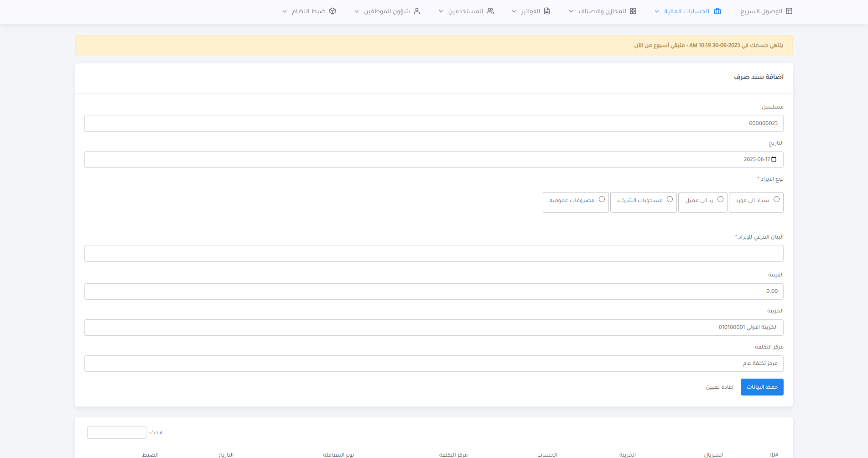868x458 pixels.
Task: Open the المخازن والاصناف menu
Action: 602,11
